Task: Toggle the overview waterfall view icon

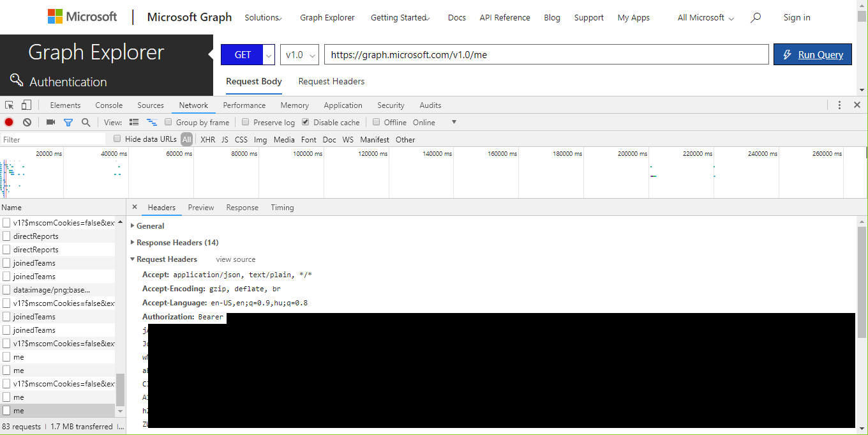Action: [x=152, y=122]
